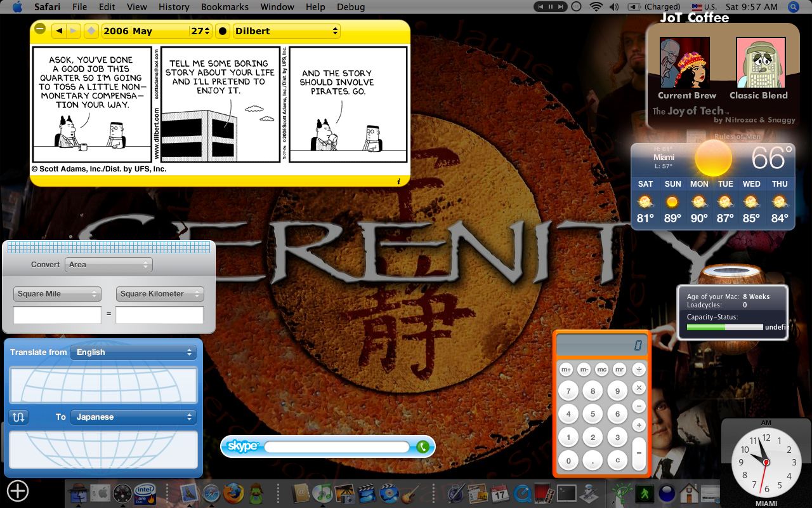This screenshot has height=508, width=812.
Task: Open Dashboard widget bar plus button
Action: 18,490
